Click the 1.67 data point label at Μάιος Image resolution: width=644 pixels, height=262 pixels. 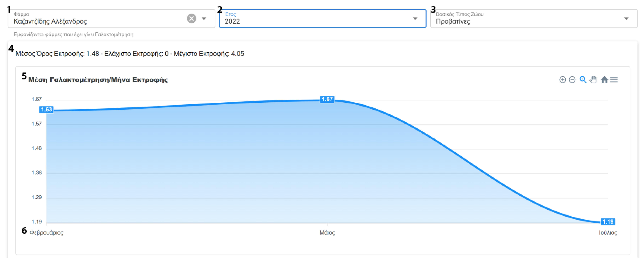click(x=327, y=99)
